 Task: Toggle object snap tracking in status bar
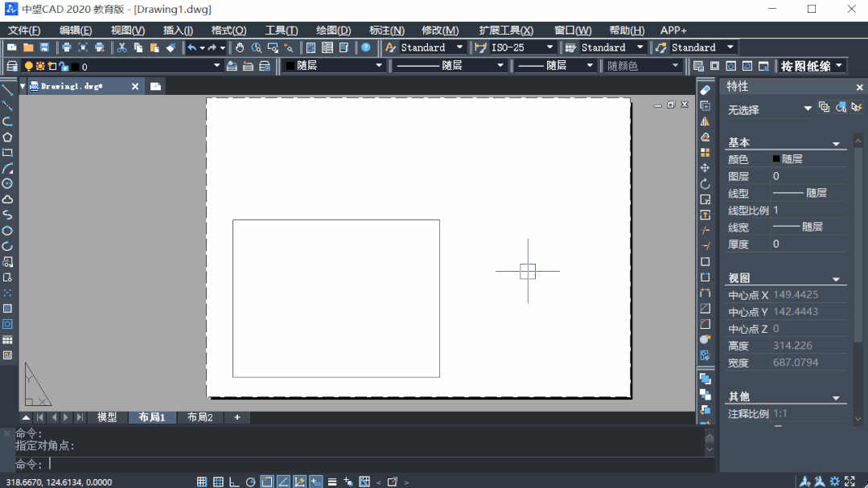click(x=283, y=482)
